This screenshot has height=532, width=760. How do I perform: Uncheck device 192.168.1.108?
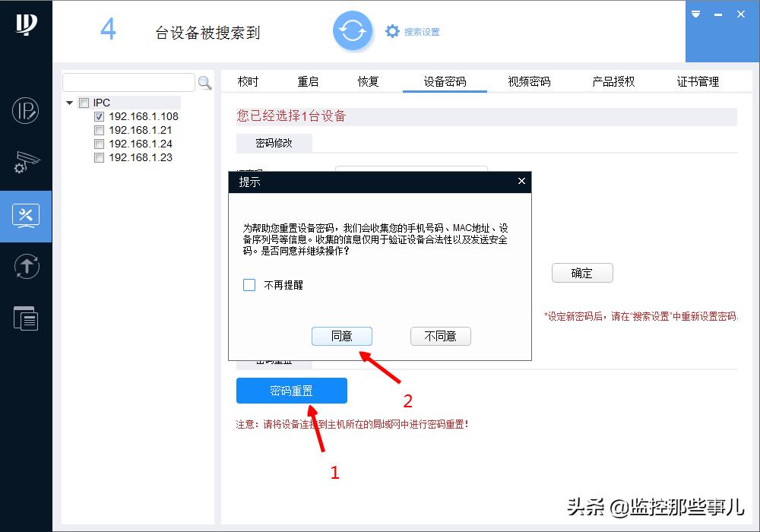point(99,116)
